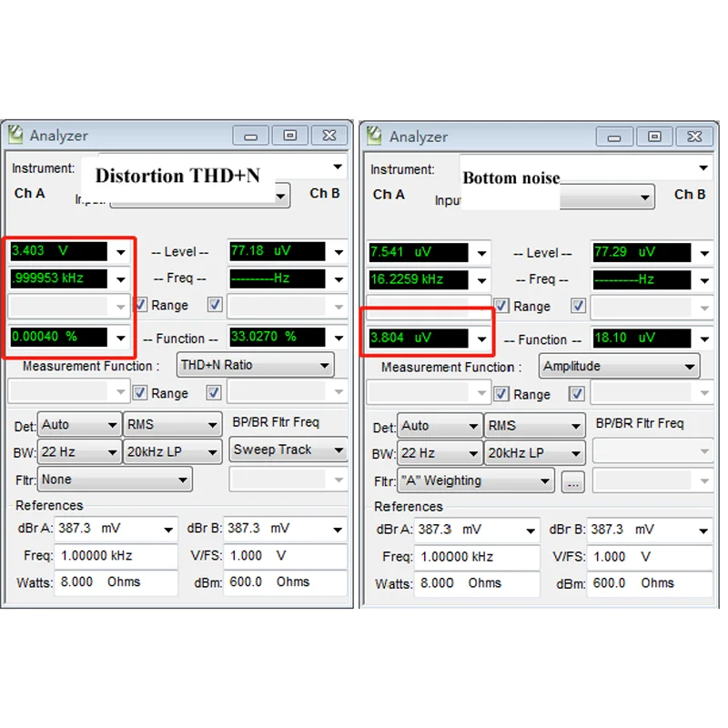Open units dropdown beside 33.0270 % reading
This screenshot has height=728, width=728.
[339, 338]
